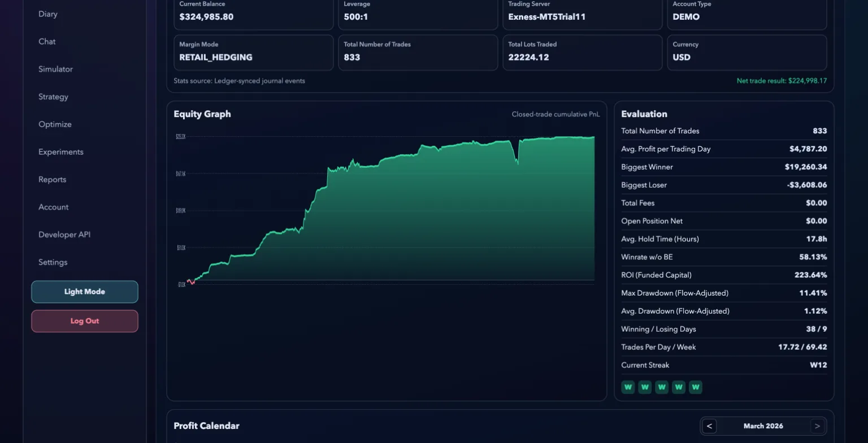868x443 pixels.
Task: Select Trading Server Exness-MT5Trial11 value
Action: click(x=546, y=17)
